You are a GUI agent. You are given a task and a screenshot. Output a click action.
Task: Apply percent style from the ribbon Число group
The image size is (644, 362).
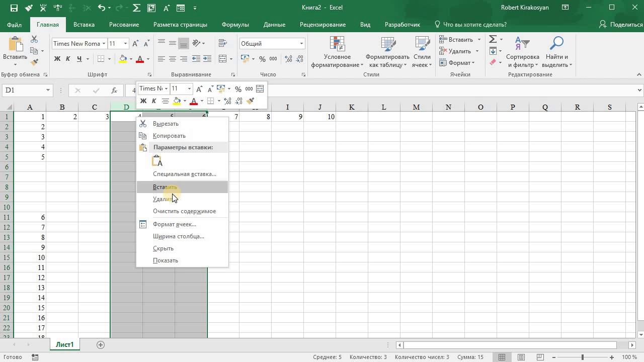pyautogui.click(x=262, y=59)
